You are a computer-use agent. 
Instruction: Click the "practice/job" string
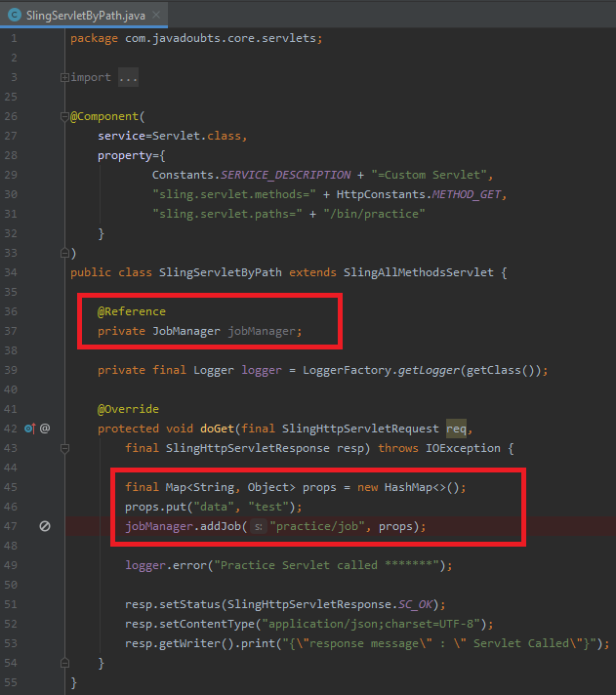pyautogui.click(x=317, y=526)
